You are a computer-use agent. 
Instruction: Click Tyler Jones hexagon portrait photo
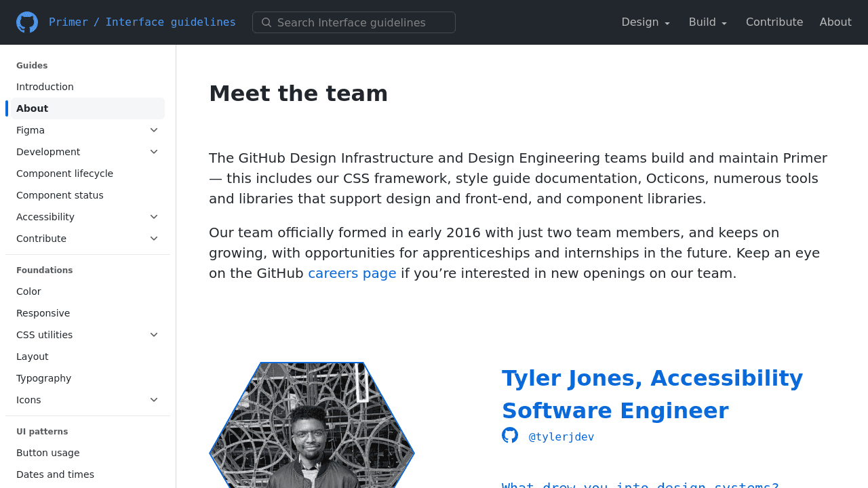pyautogui.click(x=312, y=426)
